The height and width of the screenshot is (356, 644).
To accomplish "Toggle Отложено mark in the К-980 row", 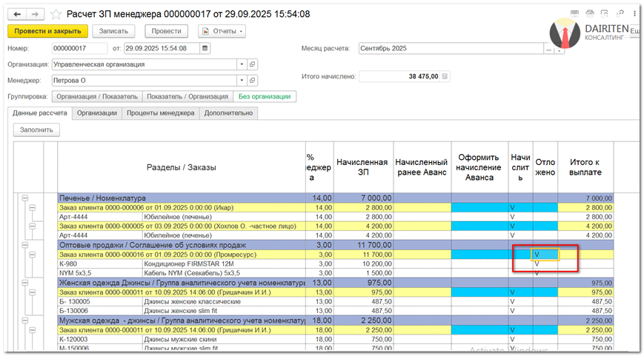I will click(x=545, y=263).
